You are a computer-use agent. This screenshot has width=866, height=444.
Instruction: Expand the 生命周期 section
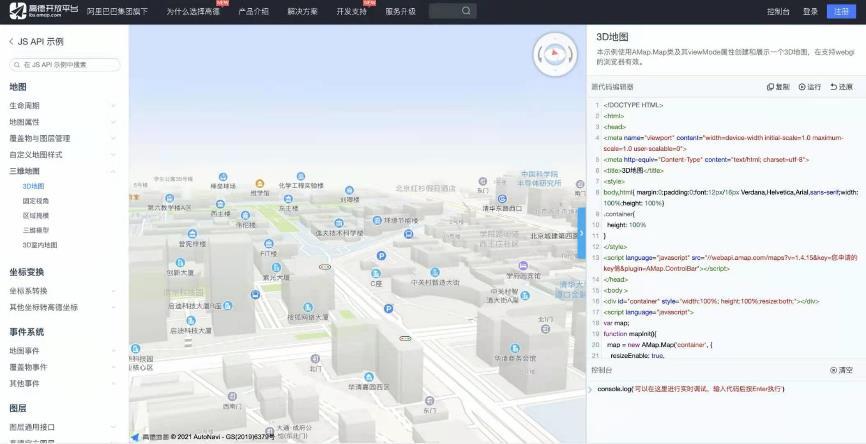(x=62, y=105)
